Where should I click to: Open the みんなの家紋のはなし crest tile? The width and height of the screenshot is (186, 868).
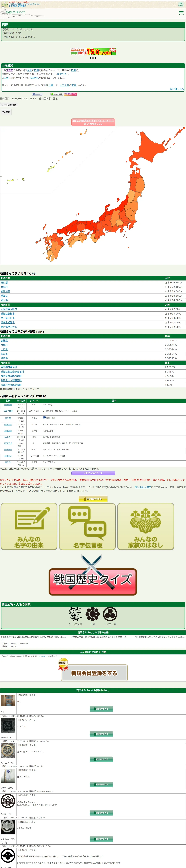[146, 527]
